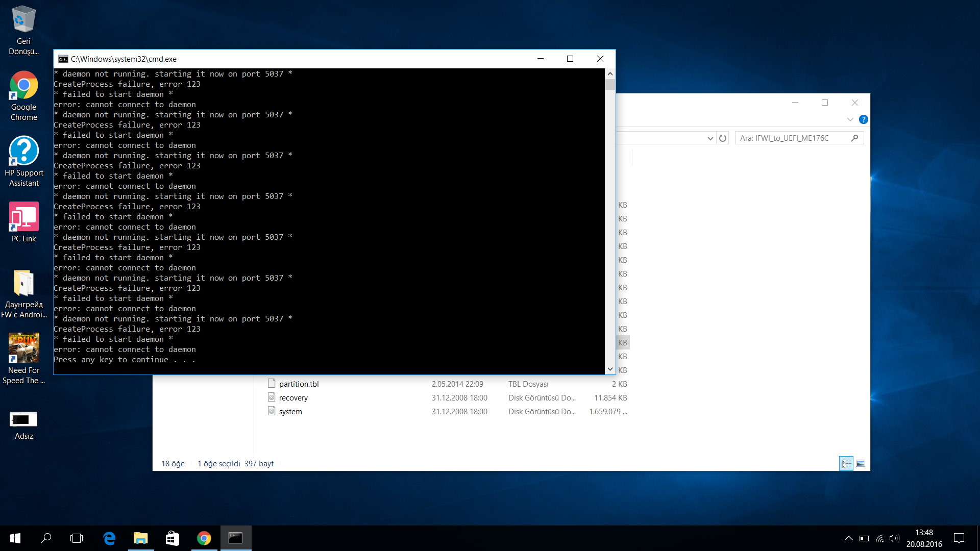Open taskbar search magnifier

click(46, 538)
